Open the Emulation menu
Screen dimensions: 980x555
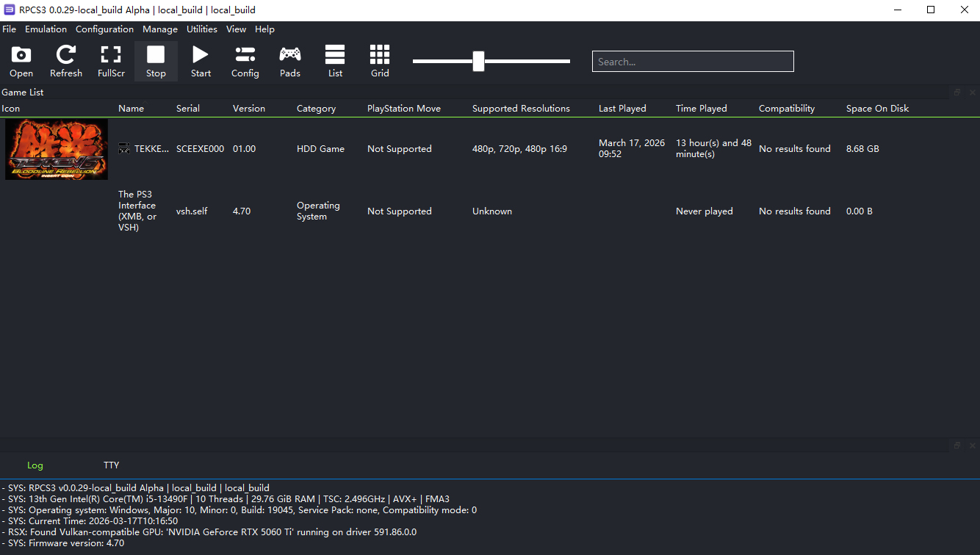point(46,29)
